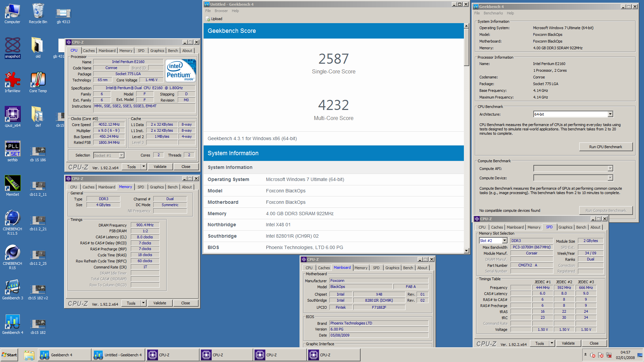The height and width of the screenshot is (362, 644).
Task: Open the Slot #2 memory slot dropdown
Action: coord(504,241)
